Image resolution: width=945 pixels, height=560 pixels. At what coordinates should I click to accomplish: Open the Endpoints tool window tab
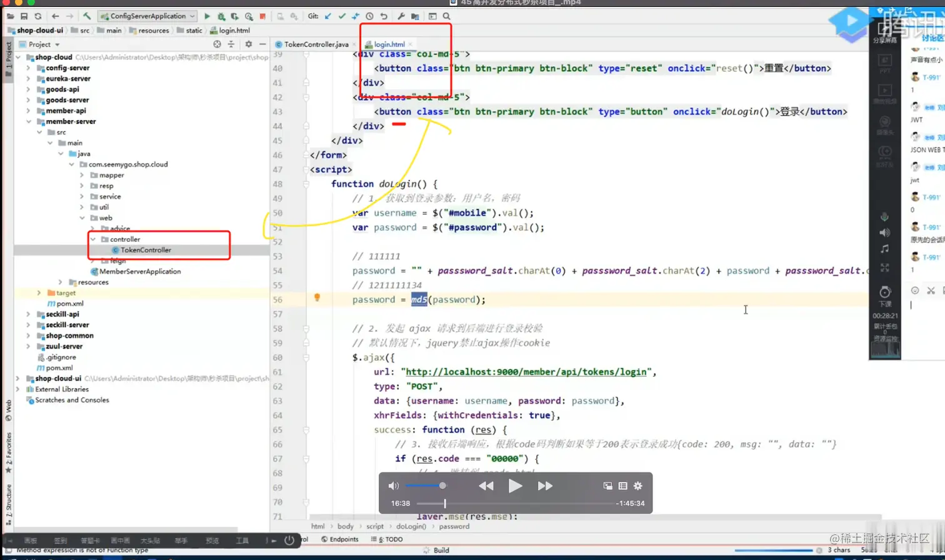pos(340,539)
